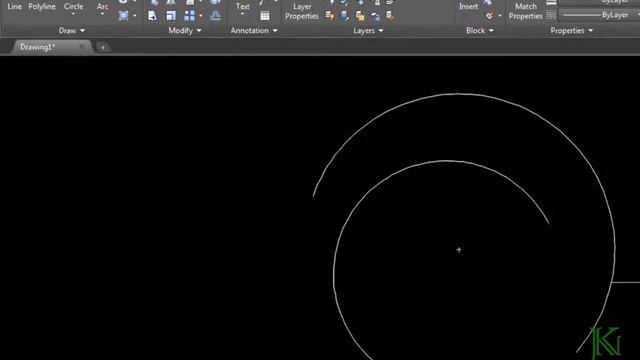
Task: Open the dropdown arrow beside Hatch icon
Action: pyautogui.click(x=135, y=16)
